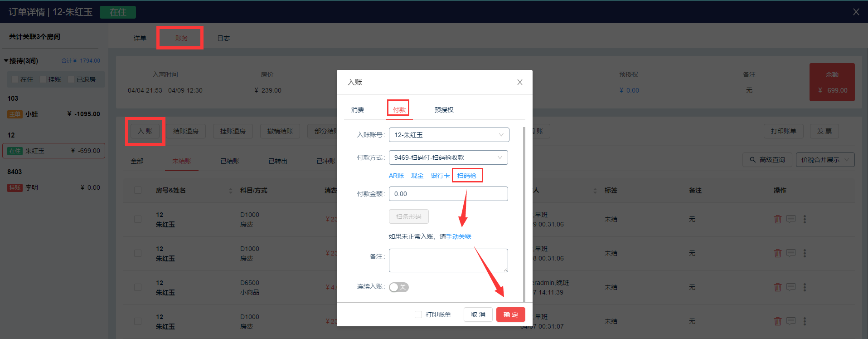Open comment icon for last D1000 row

(x=791, y=321)
